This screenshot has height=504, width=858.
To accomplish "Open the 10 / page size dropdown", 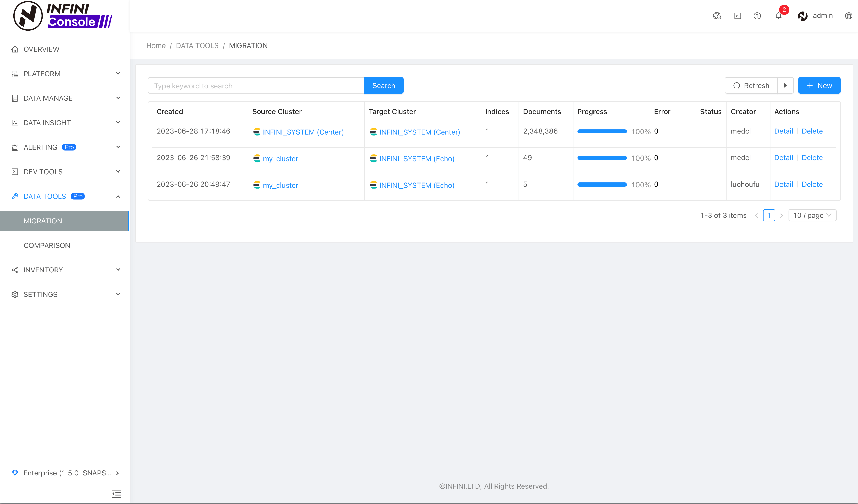I will tap(812, 215).
